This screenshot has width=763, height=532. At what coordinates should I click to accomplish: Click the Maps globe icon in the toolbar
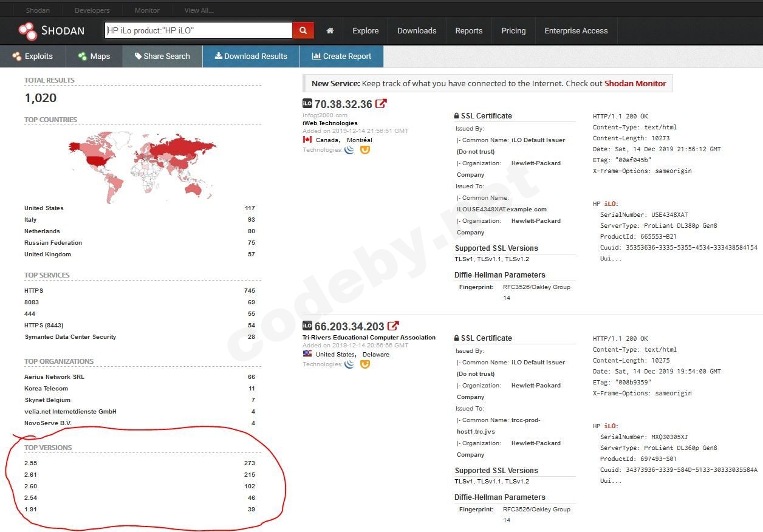(83, 56)
